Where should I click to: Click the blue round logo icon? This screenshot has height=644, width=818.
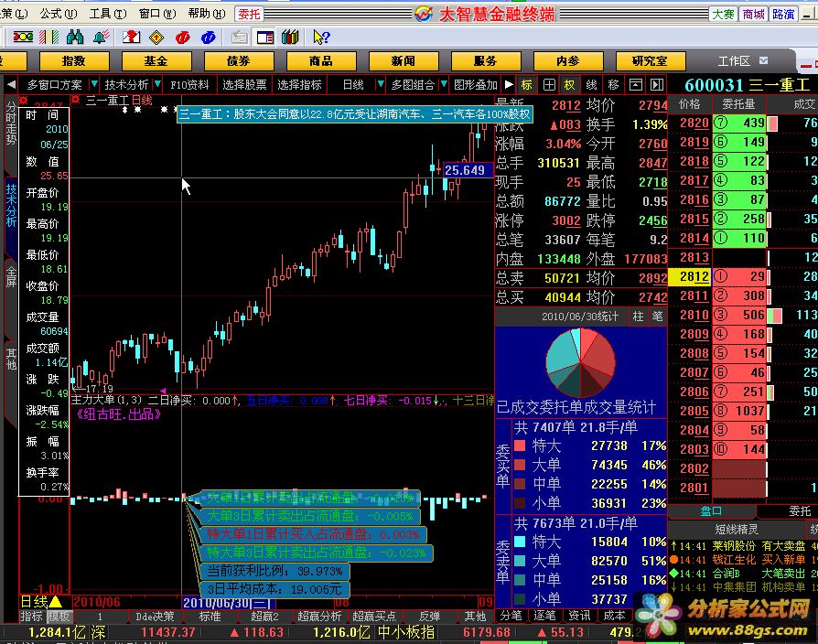[x=208, y=37]
